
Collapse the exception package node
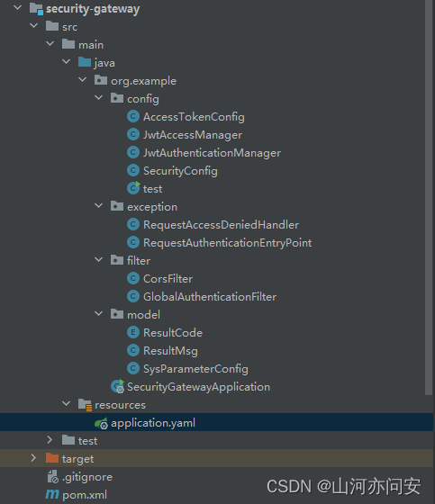click(x=98, y=205)
